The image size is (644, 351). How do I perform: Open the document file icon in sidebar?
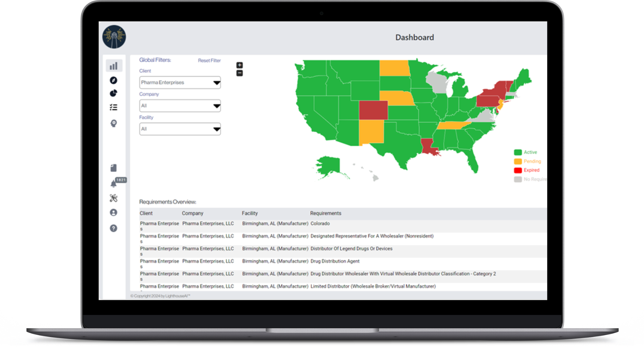(x=114, y=168)
